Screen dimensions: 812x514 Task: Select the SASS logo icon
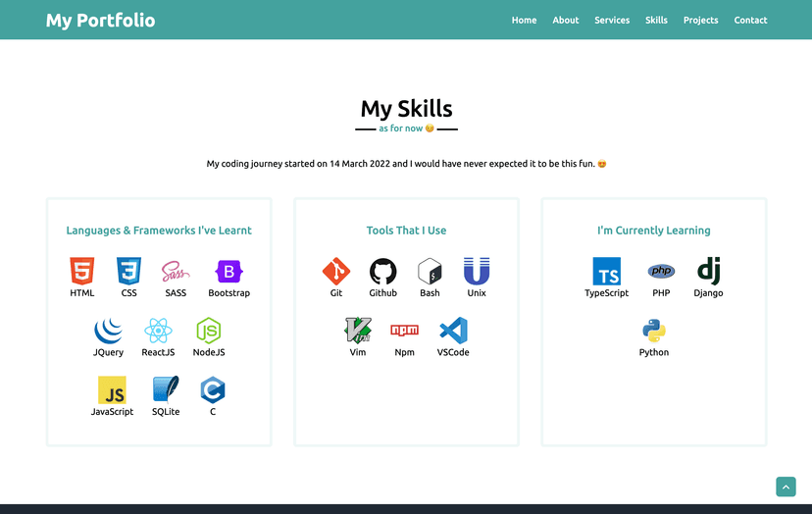coord(176,271)
